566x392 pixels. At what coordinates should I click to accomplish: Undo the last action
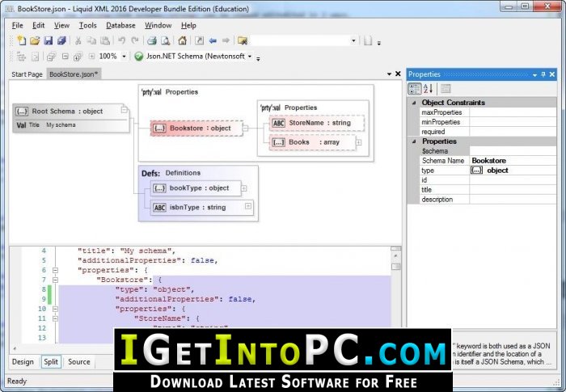click(121, 40)
